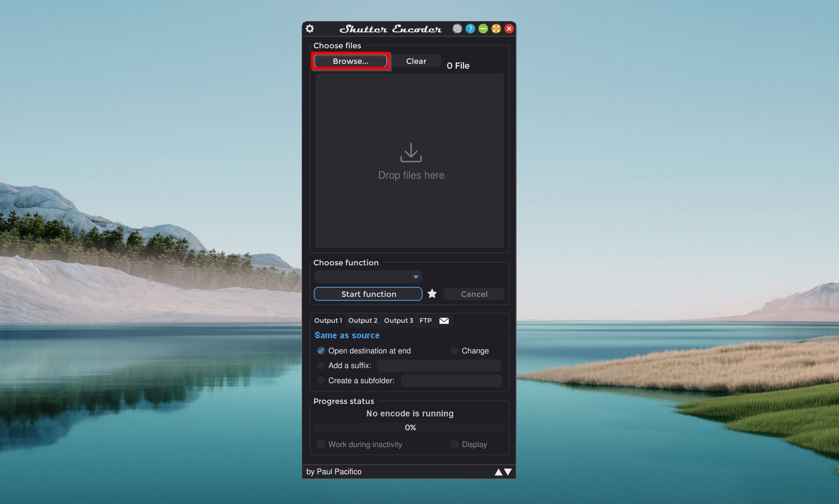
Task: Click the Output 3 tab
Action: point(397,320)
